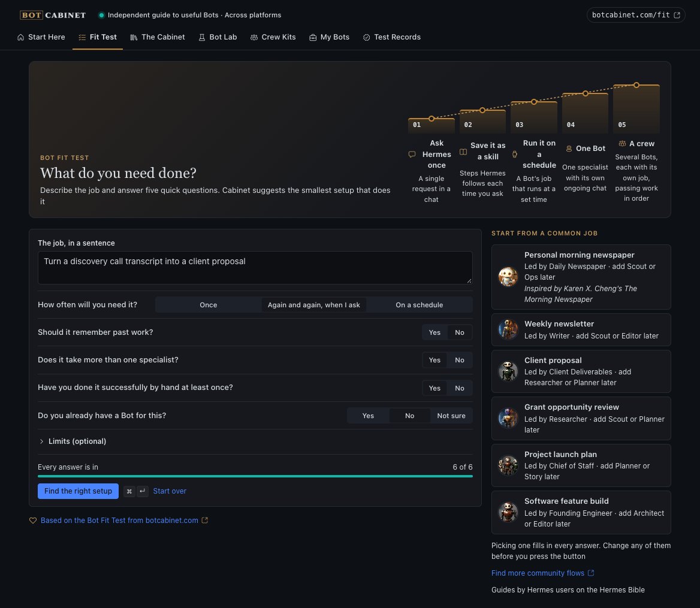Viewport: 700px width, 608px height.
Task: Click the answers progress bar
Action: coord(255,476)
